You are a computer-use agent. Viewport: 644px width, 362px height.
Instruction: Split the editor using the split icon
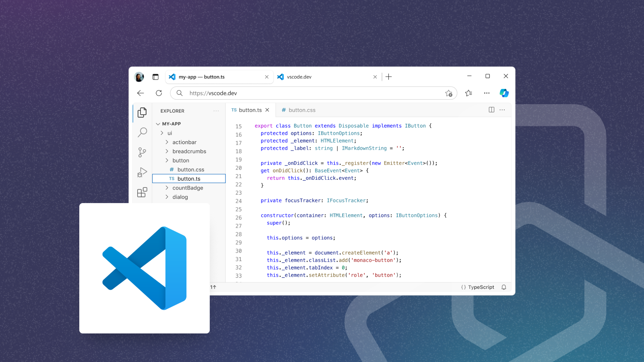coord(491,109)
